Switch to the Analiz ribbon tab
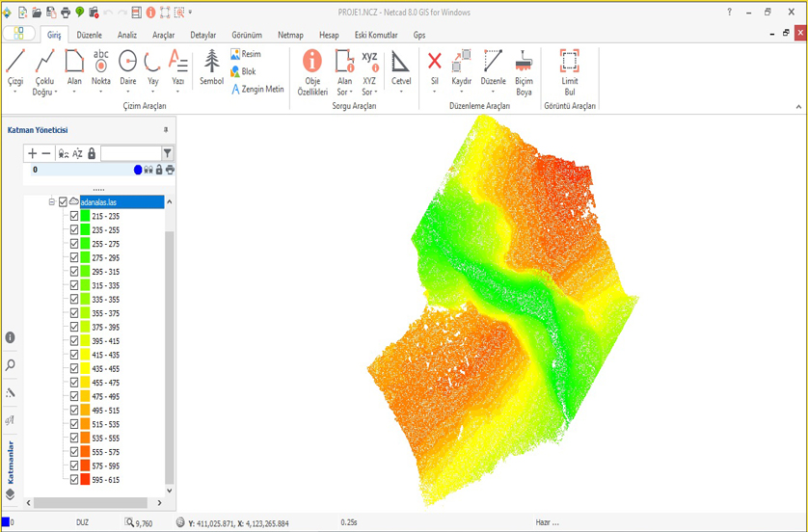 coord(127,35)
